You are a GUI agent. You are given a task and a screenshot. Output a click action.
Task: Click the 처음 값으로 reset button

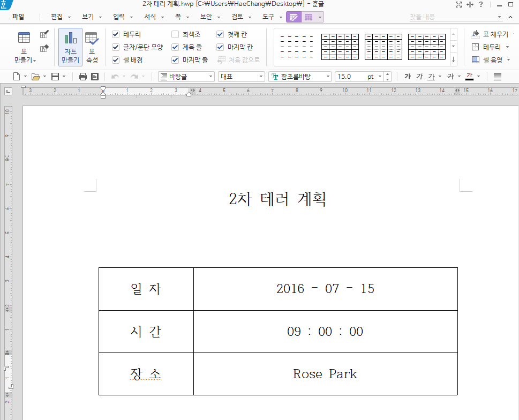point(238,60)
